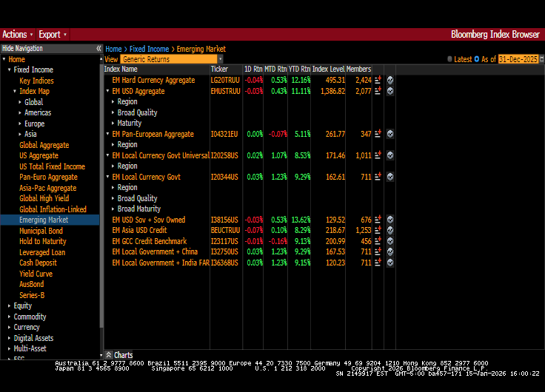Expand Broad Maturity under EM Local Currency Govt
Screen dimensions: 545x392
113,209
